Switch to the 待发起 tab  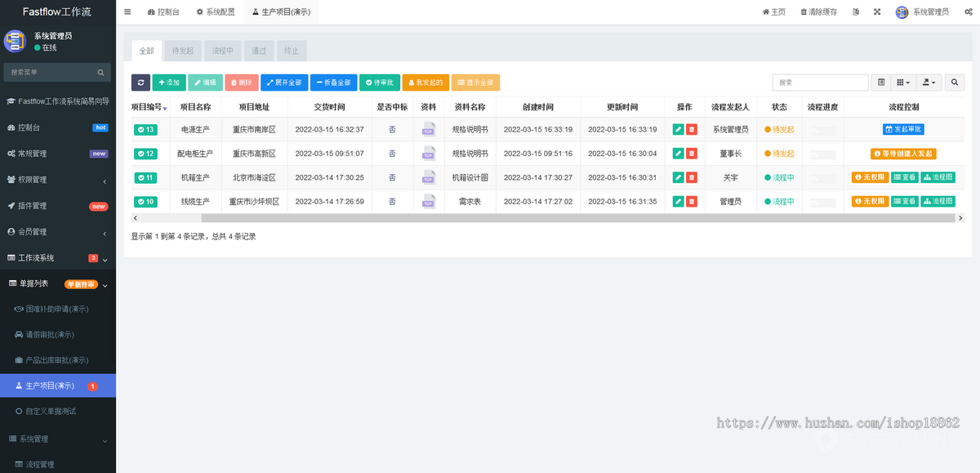coord(181,50)
